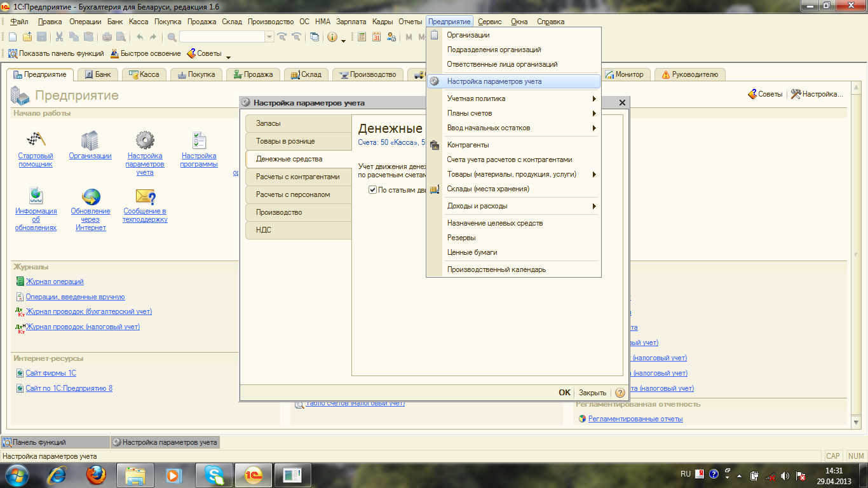
Task: Select Склады (места хранения) menu item
Action: pyautogui.click(x=513, y=189)
